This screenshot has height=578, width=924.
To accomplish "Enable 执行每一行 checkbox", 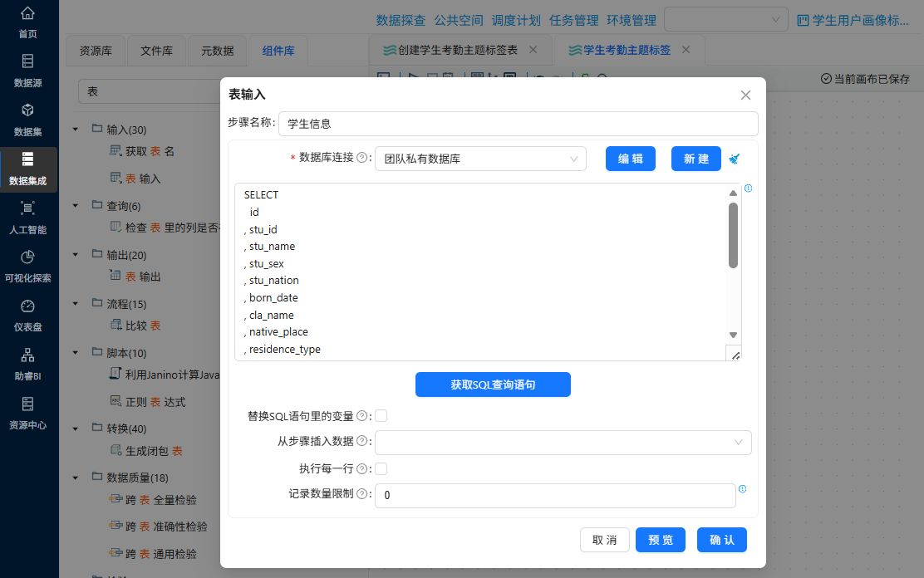I will (x=381, y=468).
